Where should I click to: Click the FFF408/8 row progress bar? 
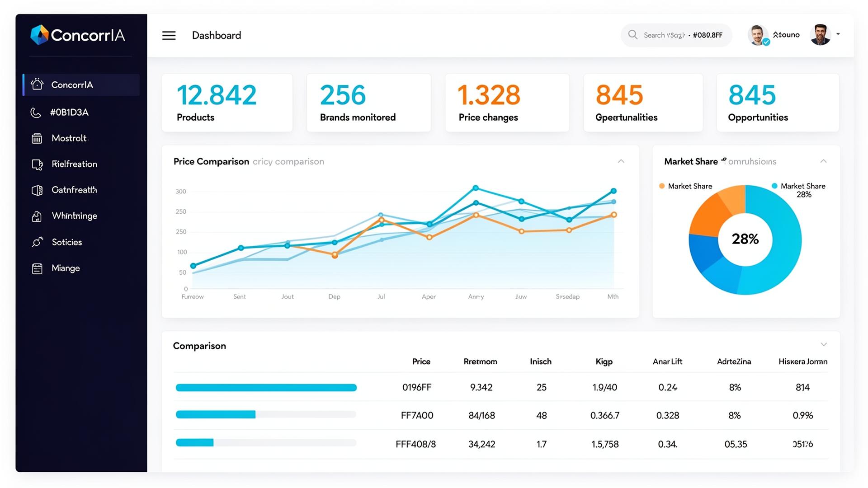266,443
